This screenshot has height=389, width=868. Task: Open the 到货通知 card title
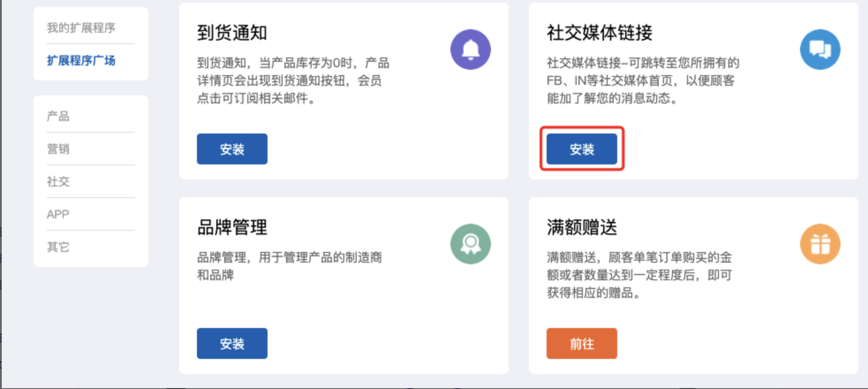232,33
